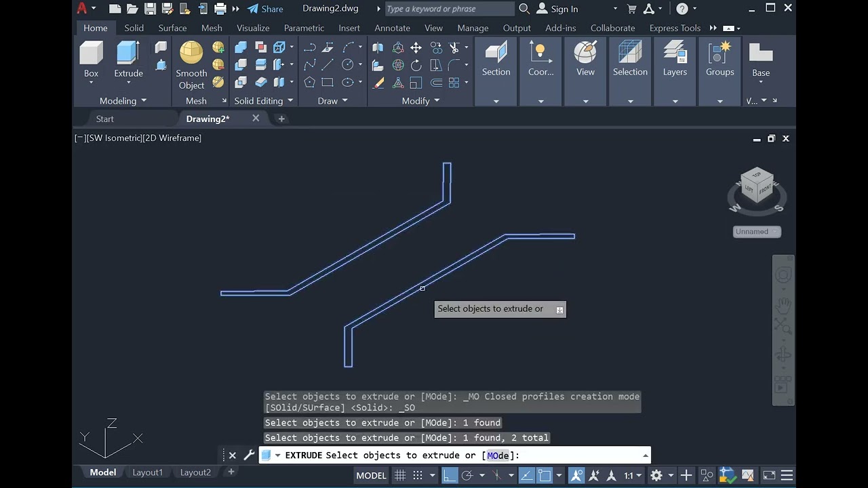Screen dimensions: 868x488
Task: Click the Save icon in quick access toolbar
Action: (150, 9)
